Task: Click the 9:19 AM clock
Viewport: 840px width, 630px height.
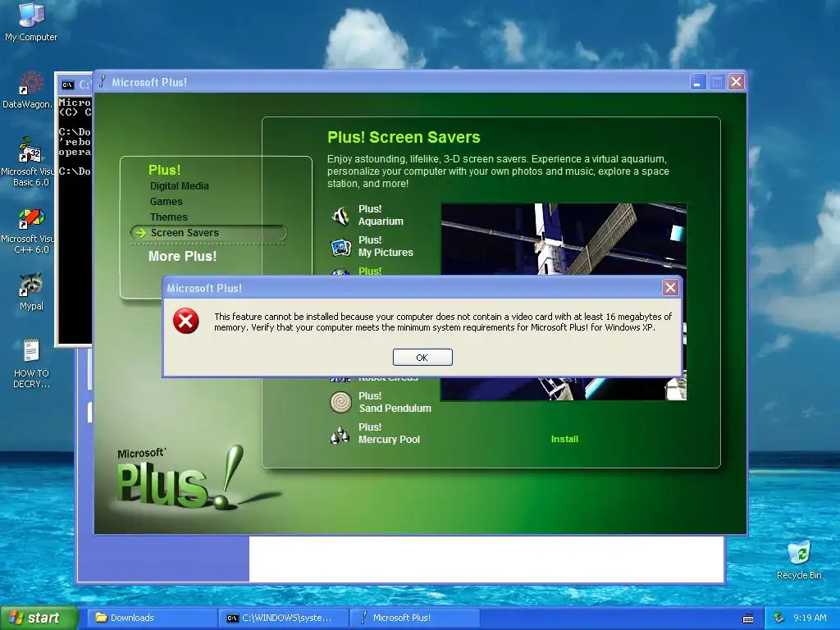Action: tap(810, 618)
